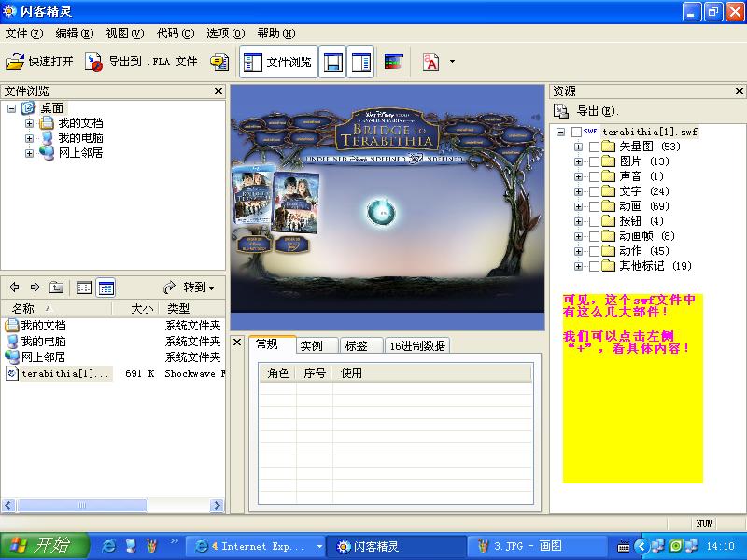The image size is (747, 560).
Task: Close the Resources panel
Action: (x=740, y=91)
